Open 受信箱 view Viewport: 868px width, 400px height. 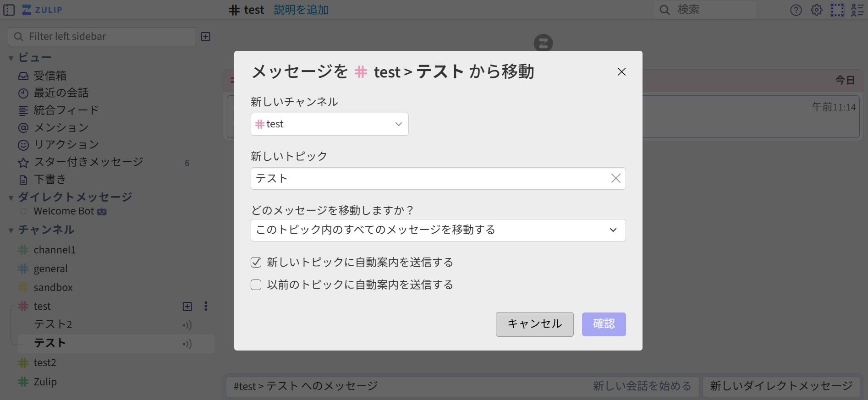coord(50,76)
